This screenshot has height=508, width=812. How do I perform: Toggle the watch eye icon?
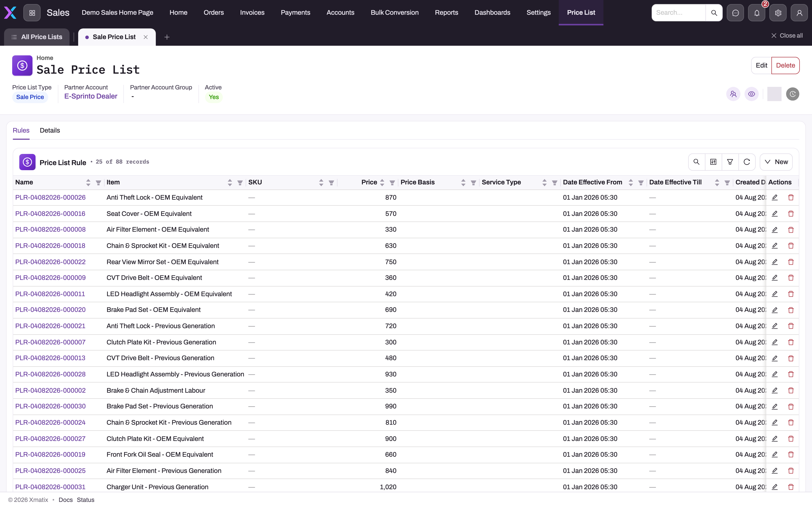[752, 94]
